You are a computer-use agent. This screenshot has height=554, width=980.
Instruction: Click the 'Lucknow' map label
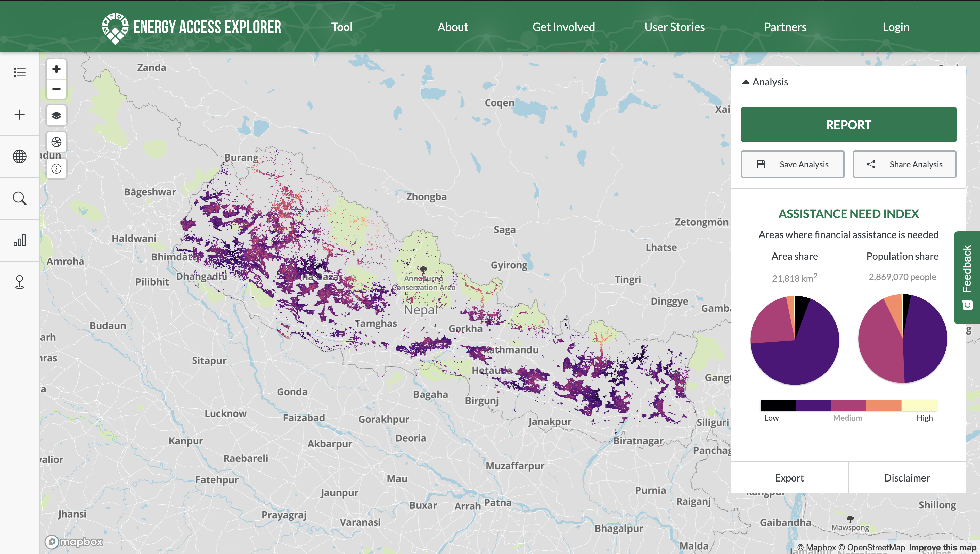[x=226, y=413]
